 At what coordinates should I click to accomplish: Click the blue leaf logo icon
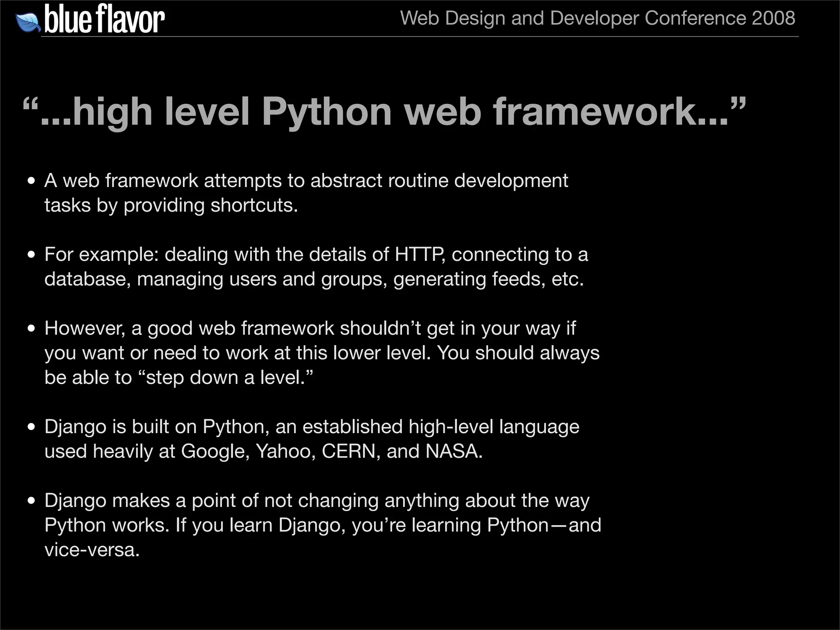(x=28, y=22)
